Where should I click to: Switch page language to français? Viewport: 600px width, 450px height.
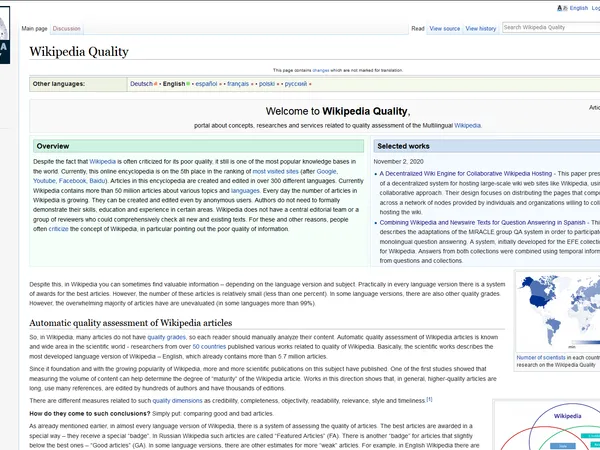coord(238,84)
